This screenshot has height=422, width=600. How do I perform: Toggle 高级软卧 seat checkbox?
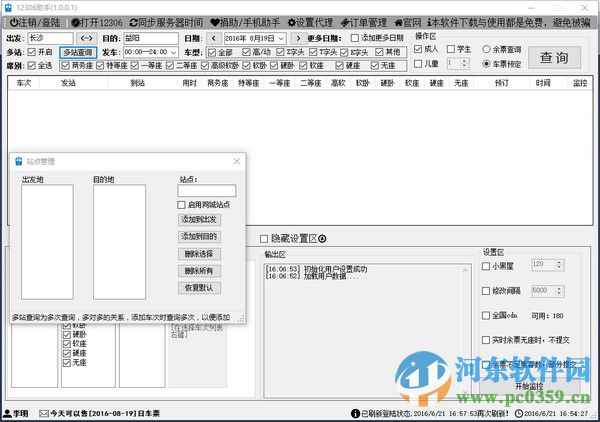click(x=205, y=65)
